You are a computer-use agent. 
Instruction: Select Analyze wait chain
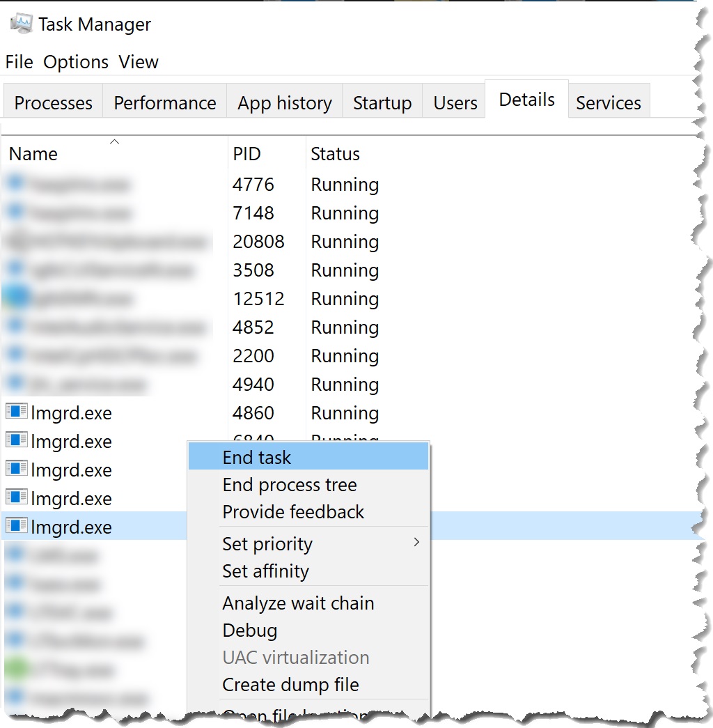[298, 603]
